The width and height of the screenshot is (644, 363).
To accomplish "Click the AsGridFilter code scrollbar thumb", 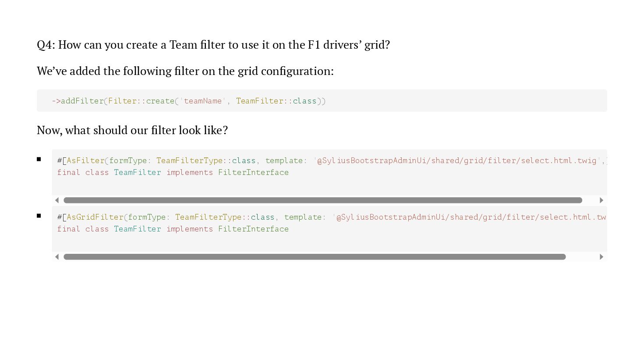I will [x=315, y=257].
